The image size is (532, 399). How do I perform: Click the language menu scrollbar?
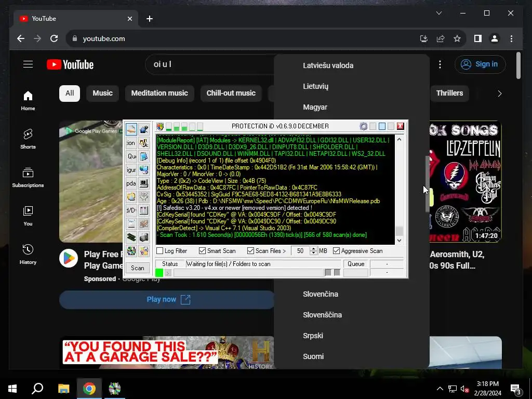(x=427, y=184)
